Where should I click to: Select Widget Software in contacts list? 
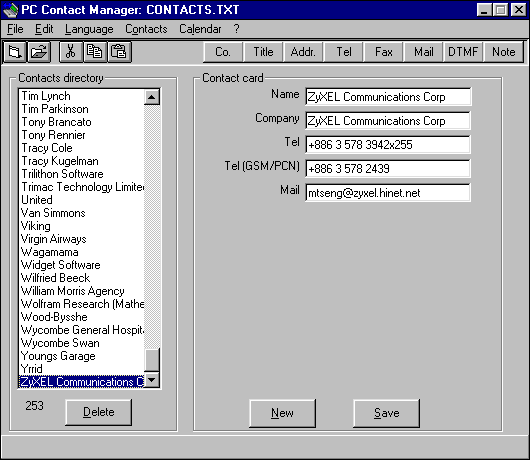[x=81, y=265]
